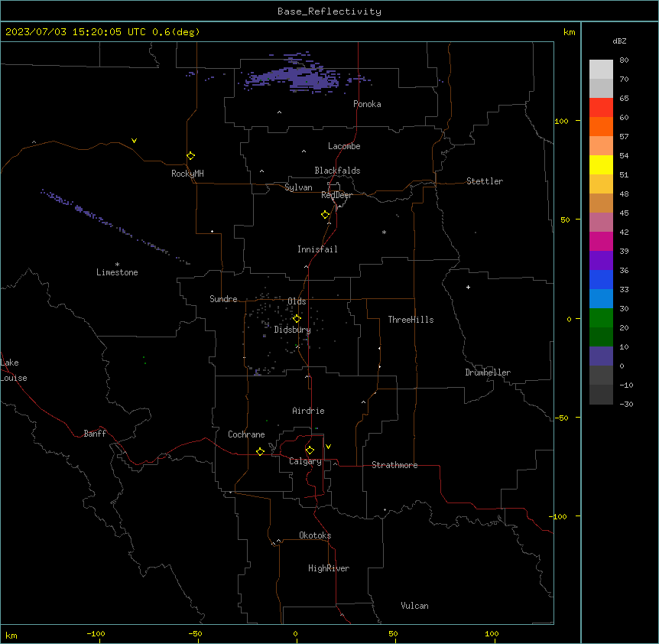The height and width of the screenshot is (644, 659).
Task: Click the HighRiver town label
Action: tap(329, 568)
